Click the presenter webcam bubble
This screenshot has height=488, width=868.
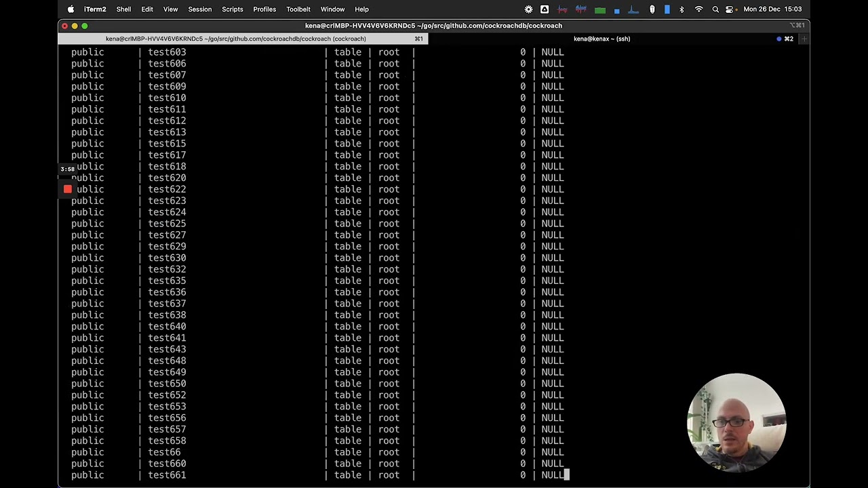736,422
